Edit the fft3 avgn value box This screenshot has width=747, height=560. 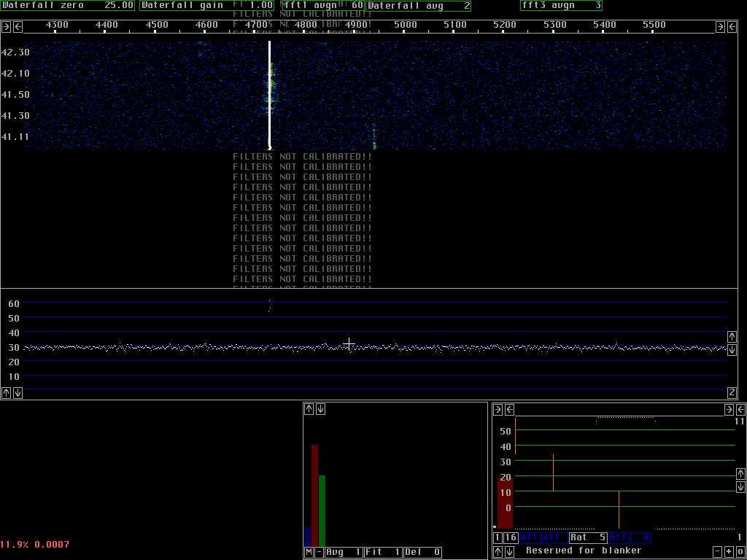(561, 6)
